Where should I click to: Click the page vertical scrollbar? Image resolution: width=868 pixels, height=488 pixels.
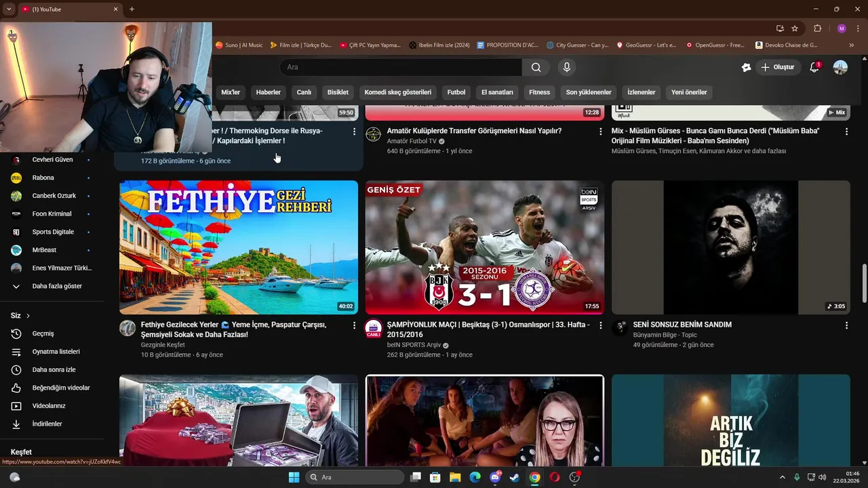864,285
